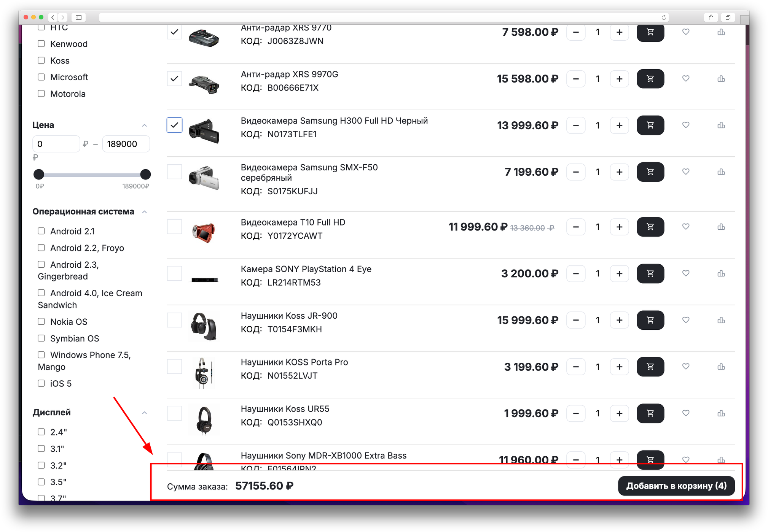Collapse the Дисплей filter section
Image resolution: width=768 pixels, height=532 pixels.
144,413
